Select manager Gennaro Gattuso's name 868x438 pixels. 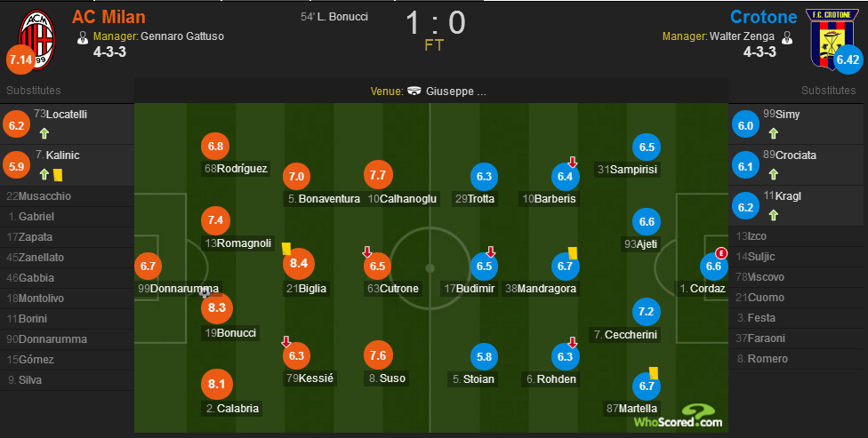point(182,36)
